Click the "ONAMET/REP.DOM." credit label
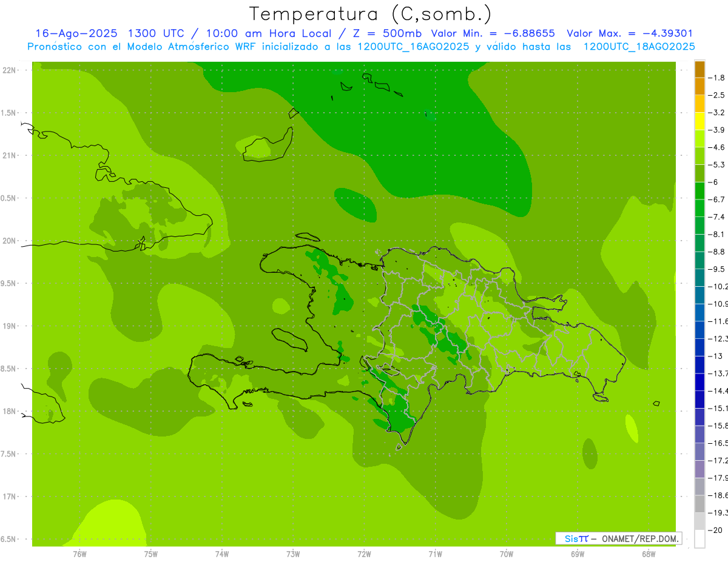The width and height of the screenshot is (728, 562). click(x=639, y=538)
